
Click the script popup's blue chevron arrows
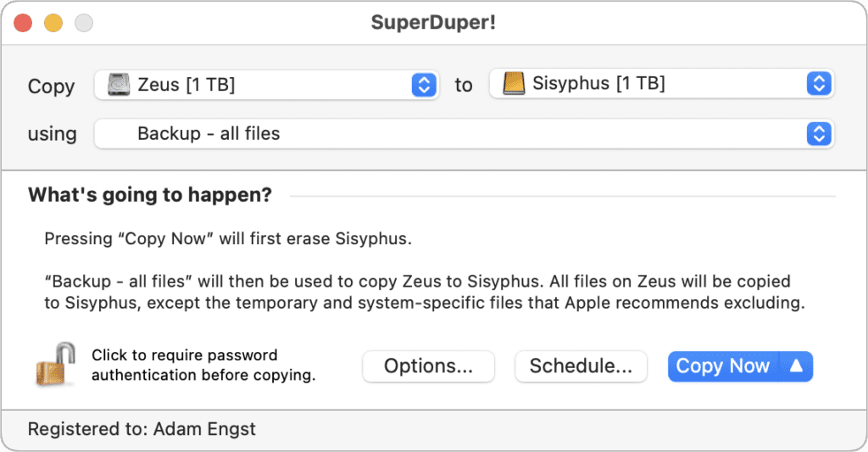click(x=818, y=134)
